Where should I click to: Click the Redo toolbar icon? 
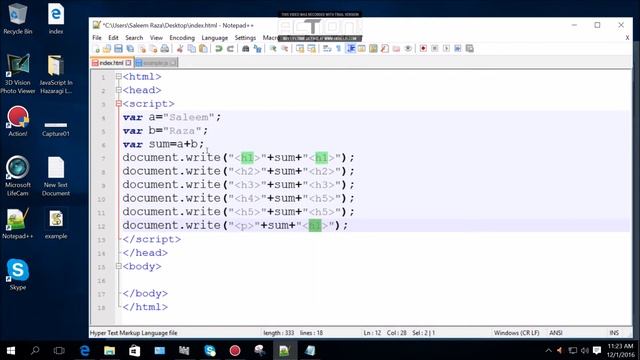[230, 49]
